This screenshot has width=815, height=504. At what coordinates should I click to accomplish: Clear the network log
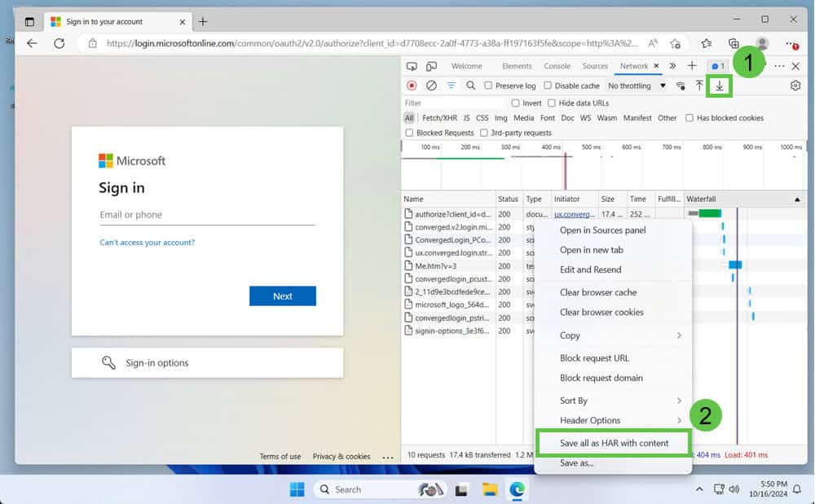[431, 85]
